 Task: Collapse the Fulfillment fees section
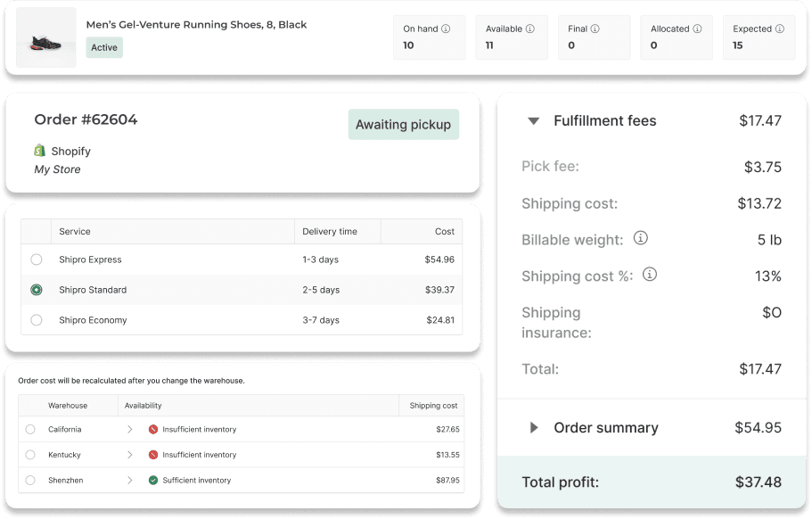533,121
